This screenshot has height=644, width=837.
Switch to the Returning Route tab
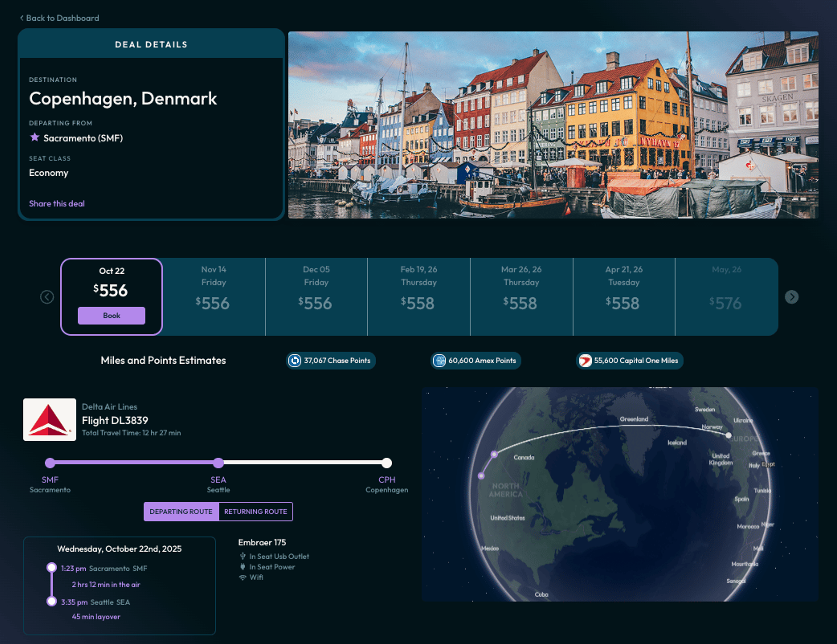click(x=256, y=512)
